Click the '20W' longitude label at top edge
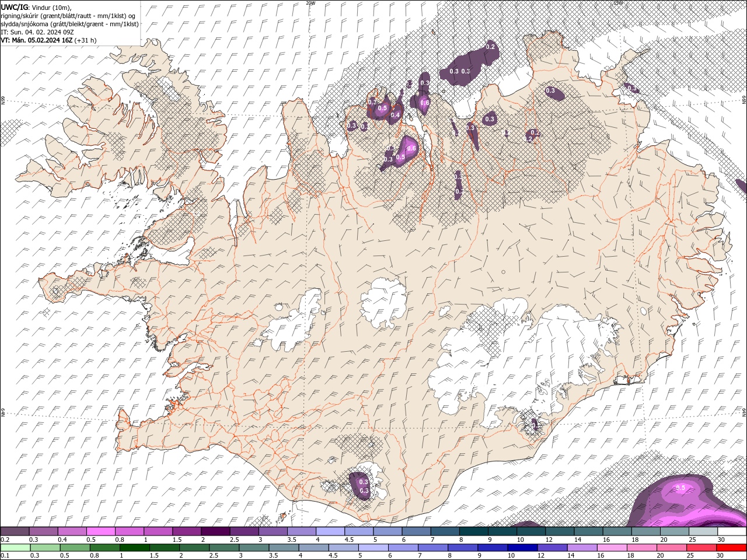This screenshot has width=747, height=560. coord(310,3)
